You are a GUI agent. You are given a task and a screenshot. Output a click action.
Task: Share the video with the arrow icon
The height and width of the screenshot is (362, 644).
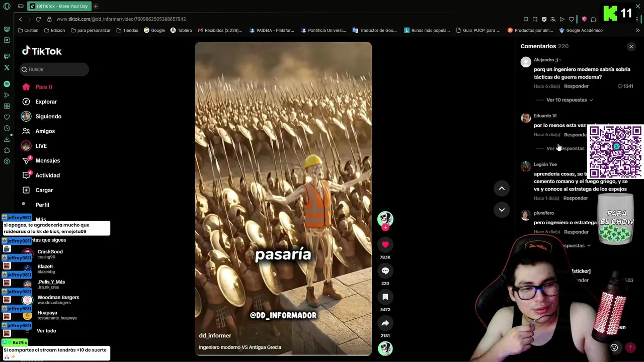coord(385,323)
